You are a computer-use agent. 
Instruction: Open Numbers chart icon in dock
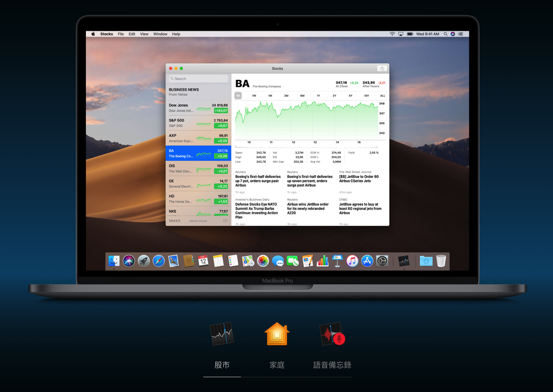pyautogui.click(x=323, y=261)
